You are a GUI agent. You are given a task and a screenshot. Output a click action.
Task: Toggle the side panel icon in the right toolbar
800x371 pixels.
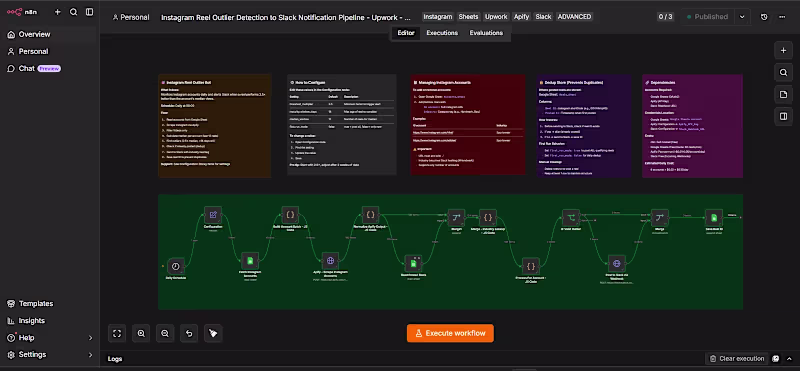click(783, 116)
